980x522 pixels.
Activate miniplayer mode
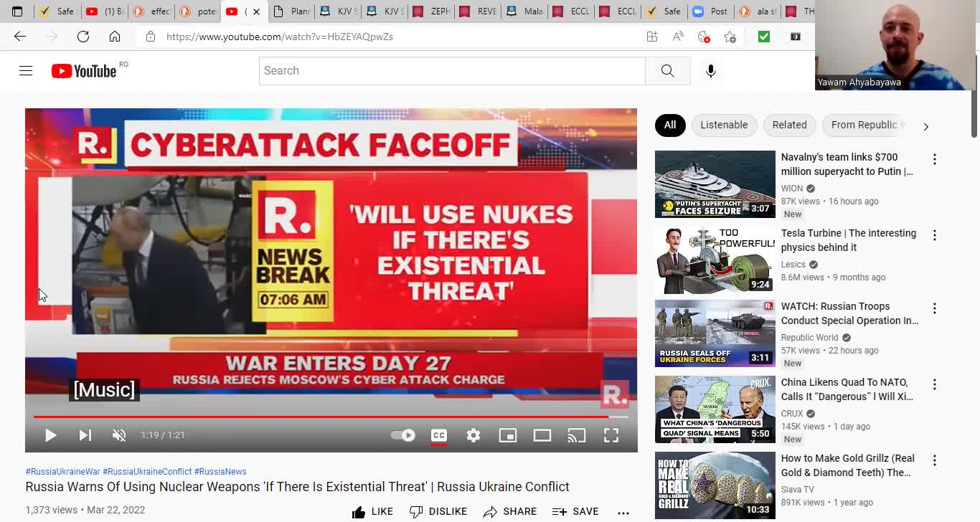[x=507, y=435]
